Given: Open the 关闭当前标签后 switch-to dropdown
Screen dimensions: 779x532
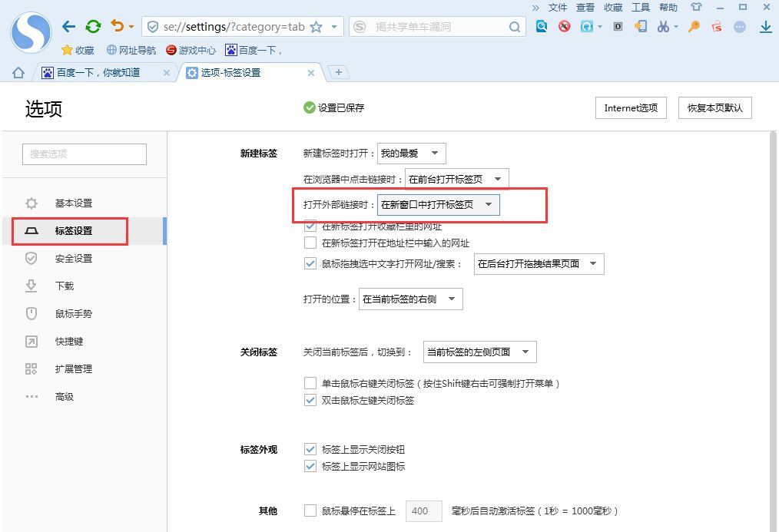Looking at the screenshot, I should (479, 352).
